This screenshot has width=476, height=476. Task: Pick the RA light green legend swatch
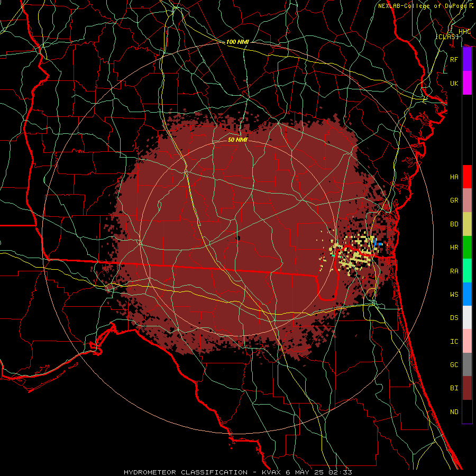[x=467, y=270]
